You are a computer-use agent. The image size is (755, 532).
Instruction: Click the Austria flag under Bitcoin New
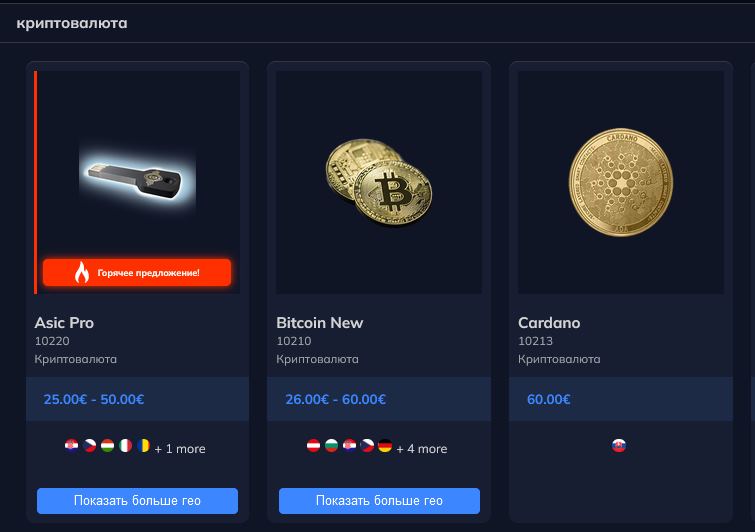click(x=313, y=446)
